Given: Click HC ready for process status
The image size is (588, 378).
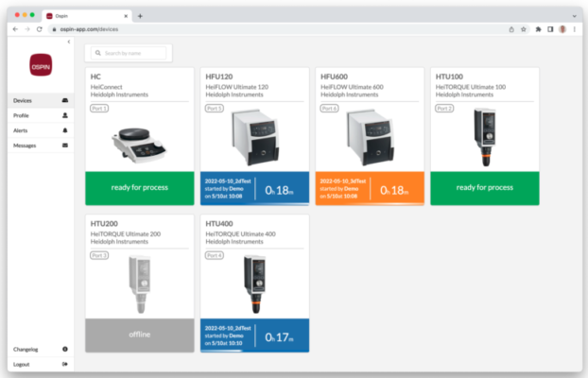Looking at the screenshot, I should tap(140, 188).
